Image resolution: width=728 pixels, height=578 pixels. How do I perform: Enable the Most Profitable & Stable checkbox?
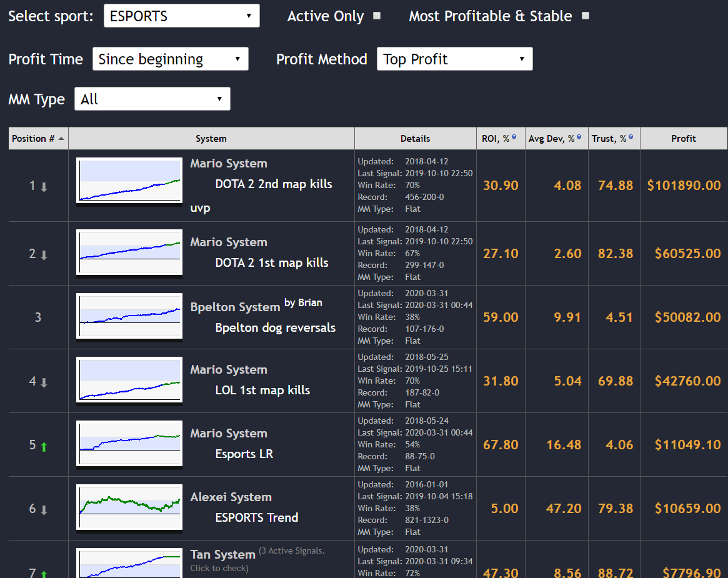(x=586, y=16)
